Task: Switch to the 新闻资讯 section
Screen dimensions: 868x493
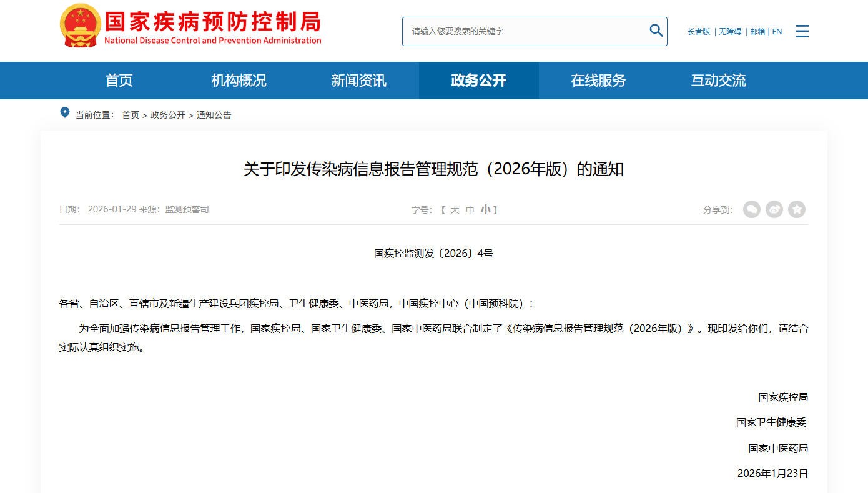Action: (x=358, y=81)
